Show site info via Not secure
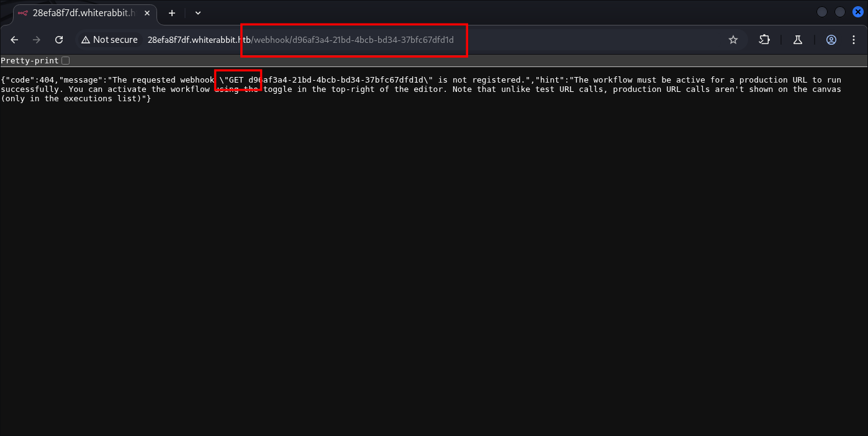This screenshot has height=436, width=868. click(x=109, y=40)
